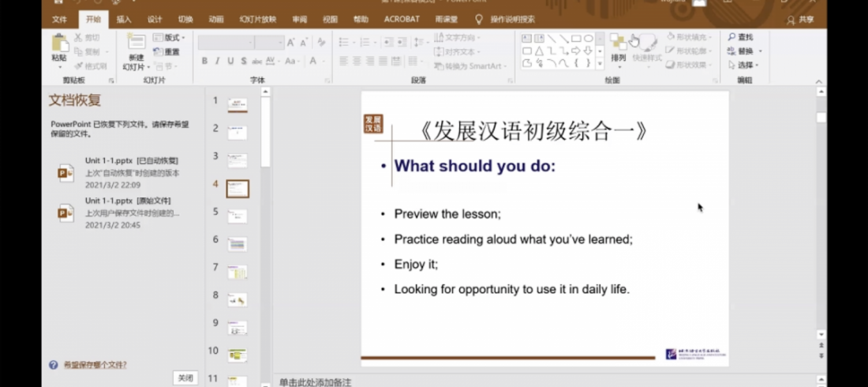
Task: Click Reset (重置) slide icon
Action: pyautogui.click(x=158, y=51)
